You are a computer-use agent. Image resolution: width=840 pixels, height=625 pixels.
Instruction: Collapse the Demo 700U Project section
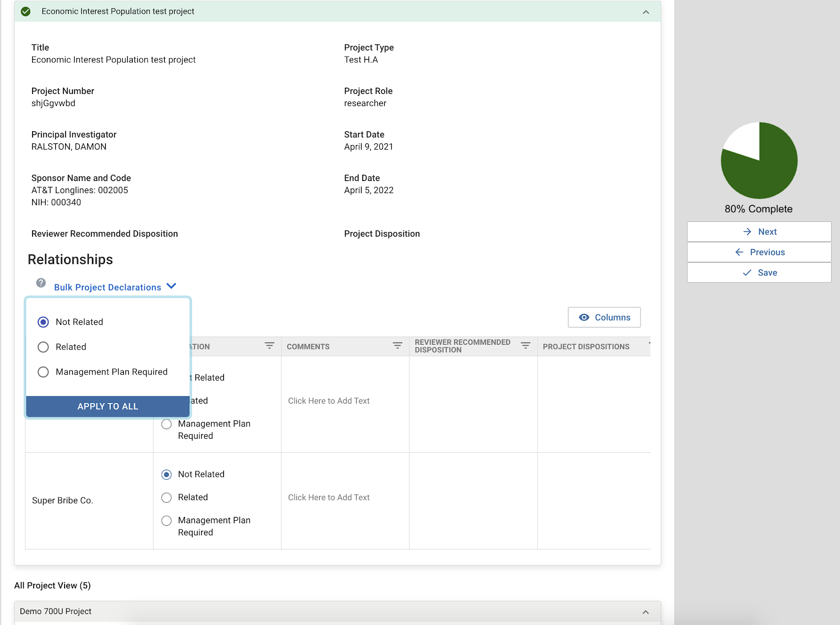(x=646, y=612)
